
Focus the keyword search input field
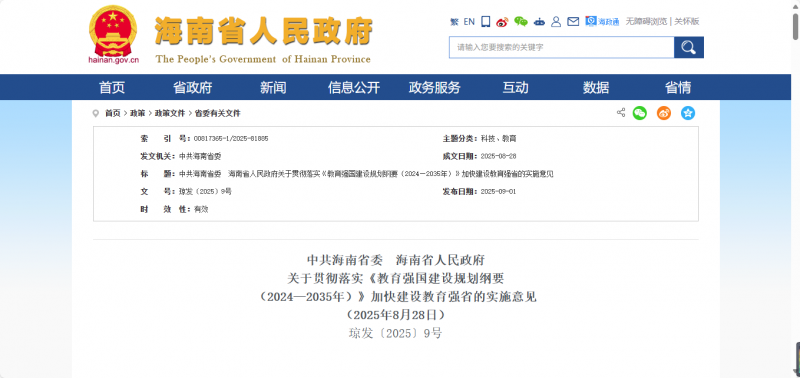point(561,47)
